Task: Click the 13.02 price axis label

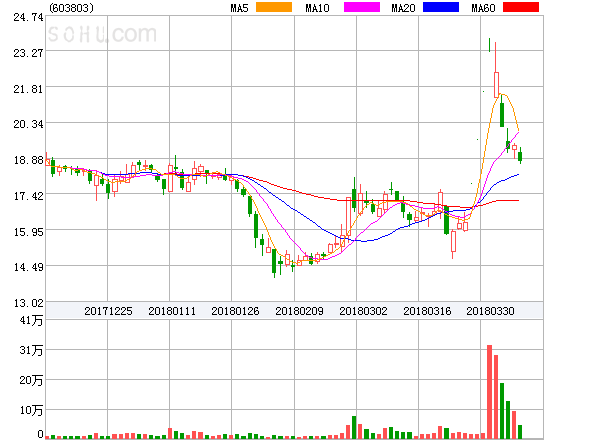Action: coord(28,303)
